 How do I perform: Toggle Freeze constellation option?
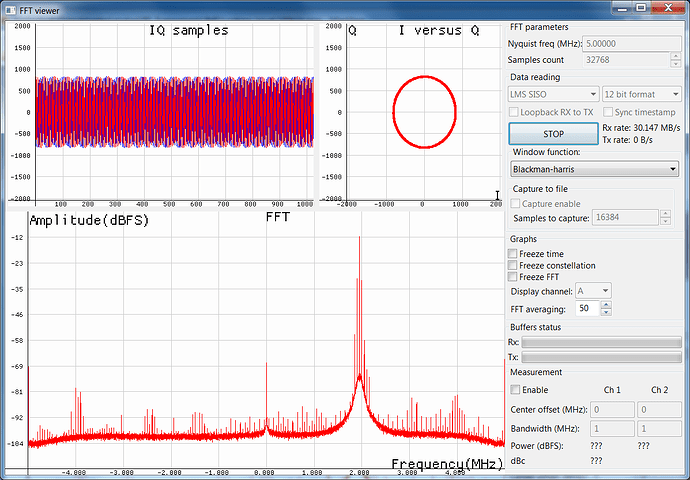pyautogui.click(x=513, y=265)
